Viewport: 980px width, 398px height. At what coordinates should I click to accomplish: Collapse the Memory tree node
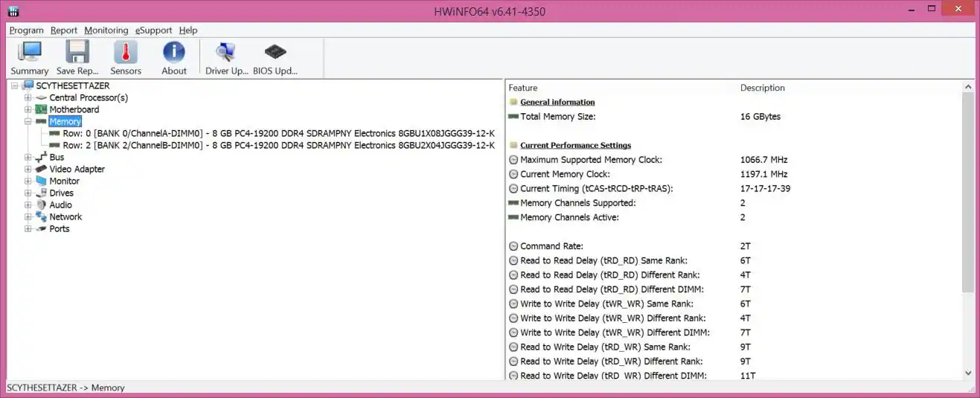tap(28, 121)
